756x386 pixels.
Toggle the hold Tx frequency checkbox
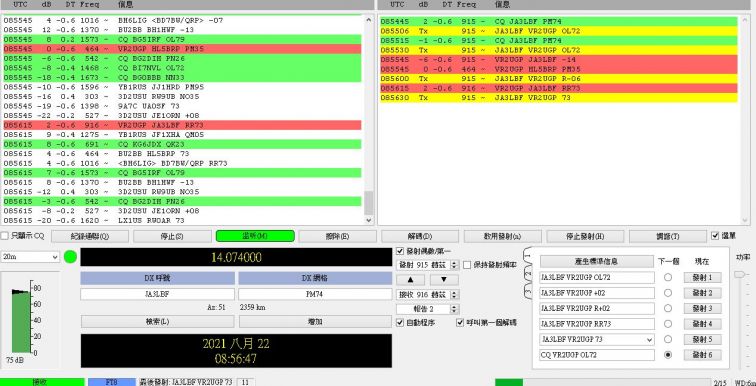point(467,265)
